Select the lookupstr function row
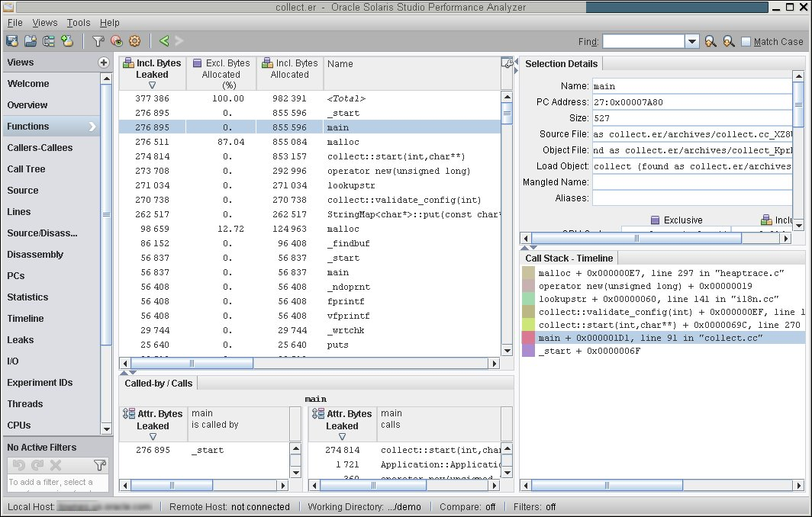The image size is (812, 517). 310,185
